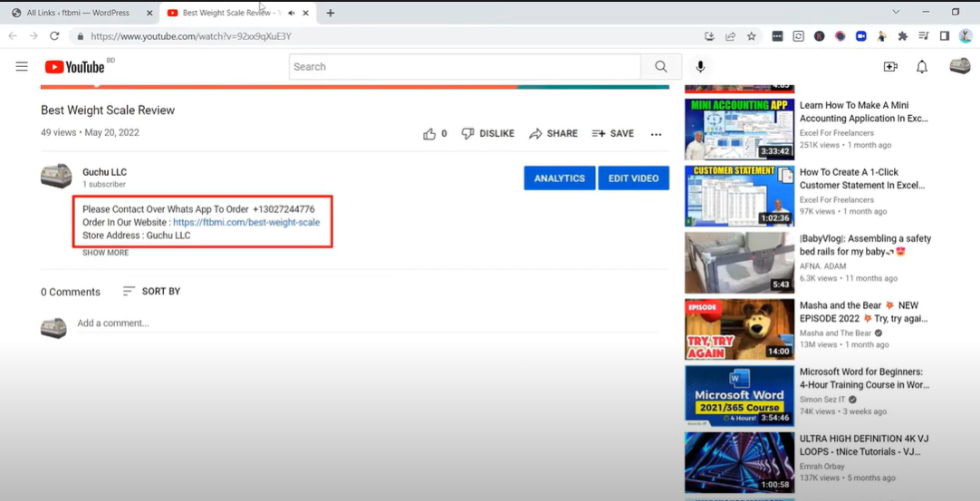The image size is (980, 501).
Task: Reload the page
Action: coord(54,36)
